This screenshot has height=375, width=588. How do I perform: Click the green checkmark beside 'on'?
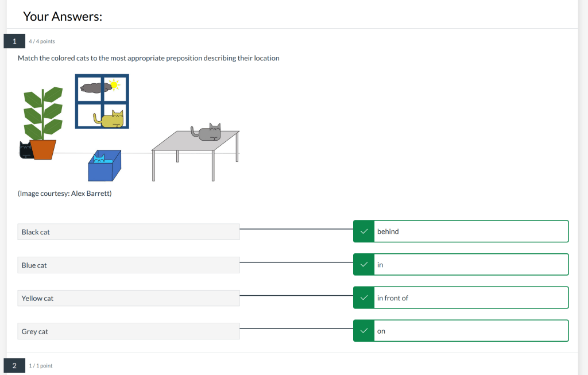click(x=363, y=331)
